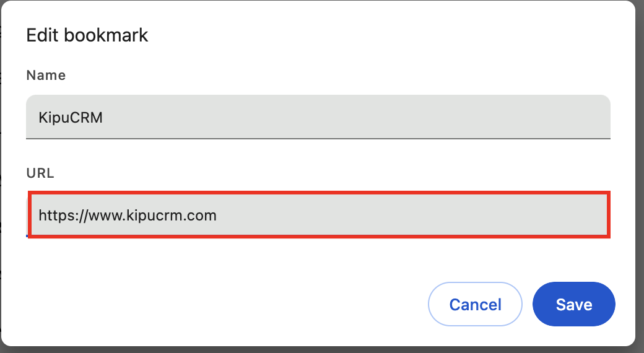
Task: Click empty space inside the URL text box
Action: 433,215
